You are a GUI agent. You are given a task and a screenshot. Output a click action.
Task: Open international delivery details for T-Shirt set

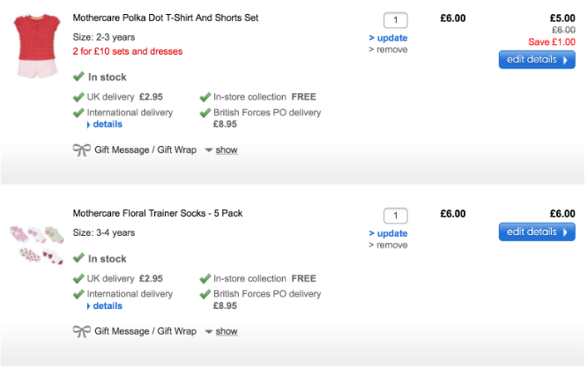point(107,124)
